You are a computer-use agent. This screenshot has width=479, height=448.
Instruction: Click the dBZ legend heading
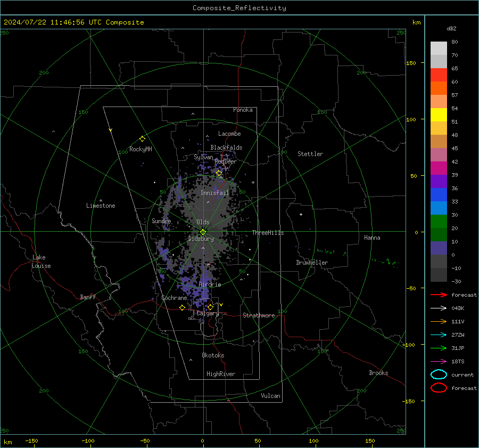451,28
